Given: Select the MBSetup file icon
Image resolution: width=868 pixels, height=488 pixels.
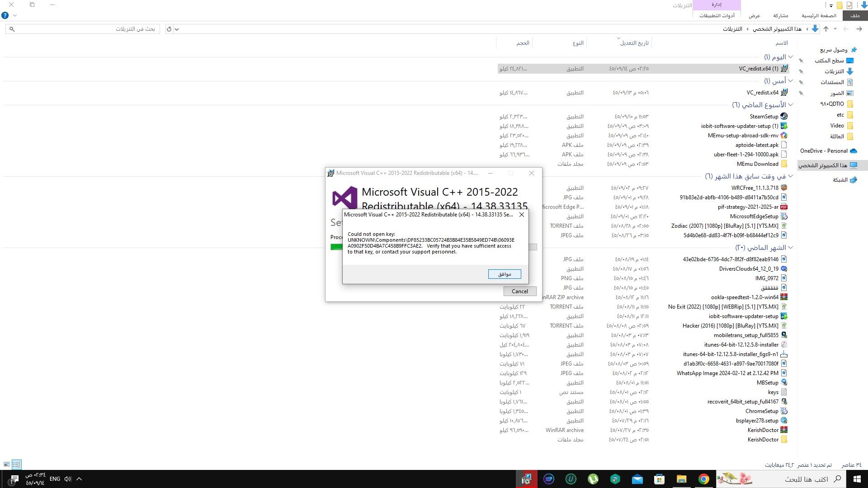Looking at the screenshot, I should 784,383.
